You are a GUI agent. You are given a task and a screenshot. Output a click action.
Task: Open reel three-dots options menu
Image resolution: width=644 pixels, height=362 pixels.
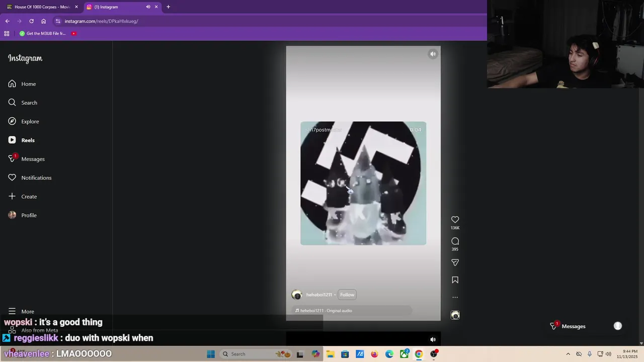[455, 297]
